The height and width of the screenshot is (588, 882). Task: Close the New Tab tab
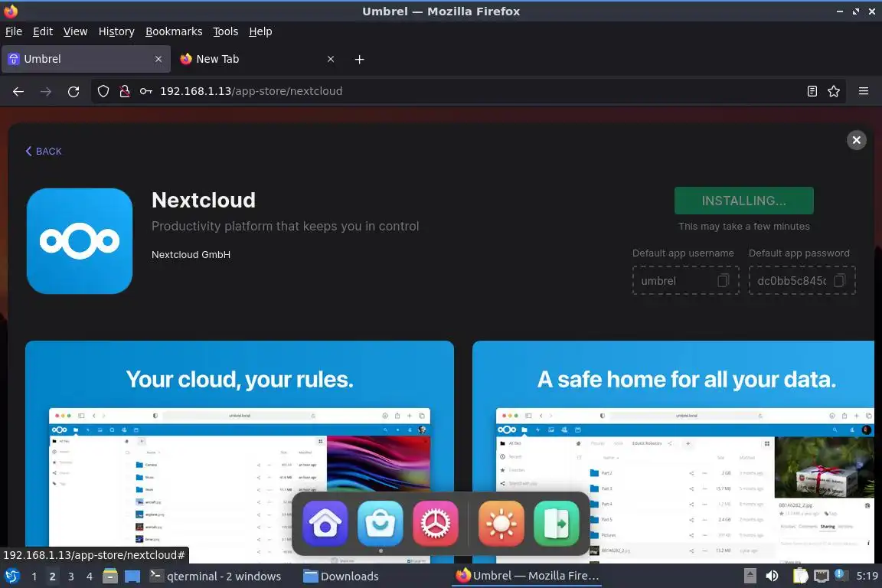(x=331, y=59)
